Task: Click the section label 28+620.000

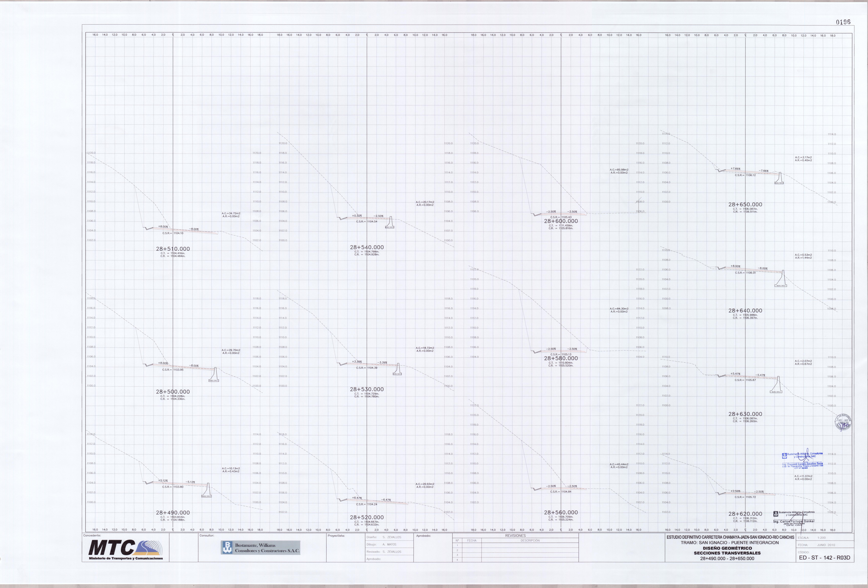Action: click(x=745, y=514)
